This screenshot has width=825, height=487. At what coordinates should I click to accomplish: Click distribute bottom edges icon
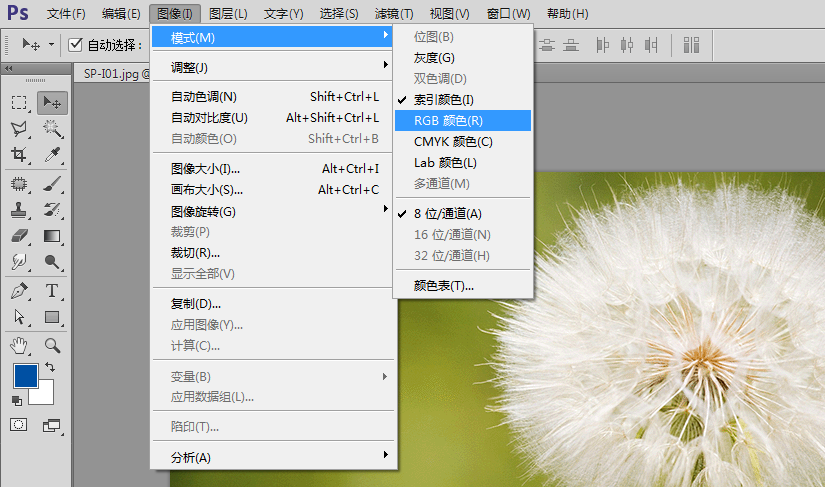571,45
